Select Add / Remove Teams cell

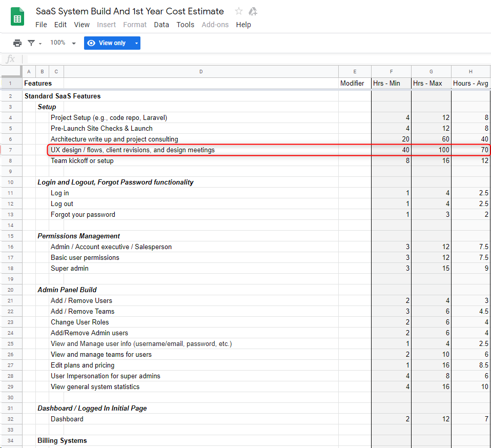[x=83, y=312]
